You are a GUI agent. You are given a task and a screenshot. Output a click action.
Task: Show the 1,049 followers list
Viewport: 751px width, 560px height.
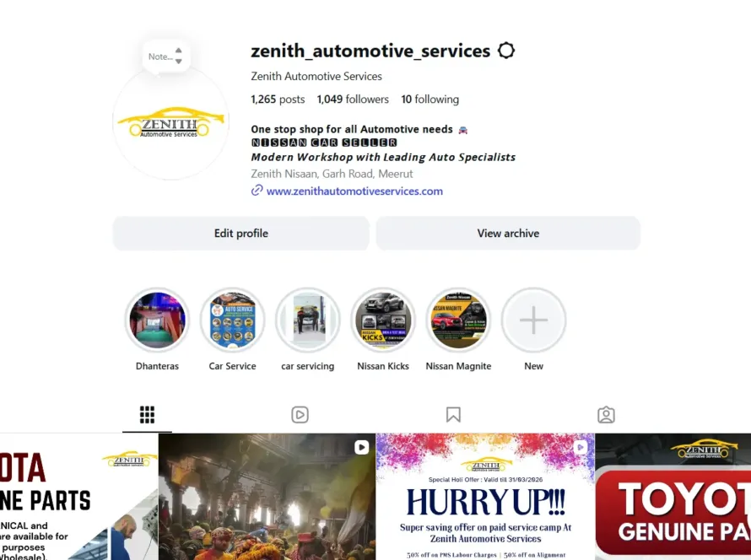353,99
